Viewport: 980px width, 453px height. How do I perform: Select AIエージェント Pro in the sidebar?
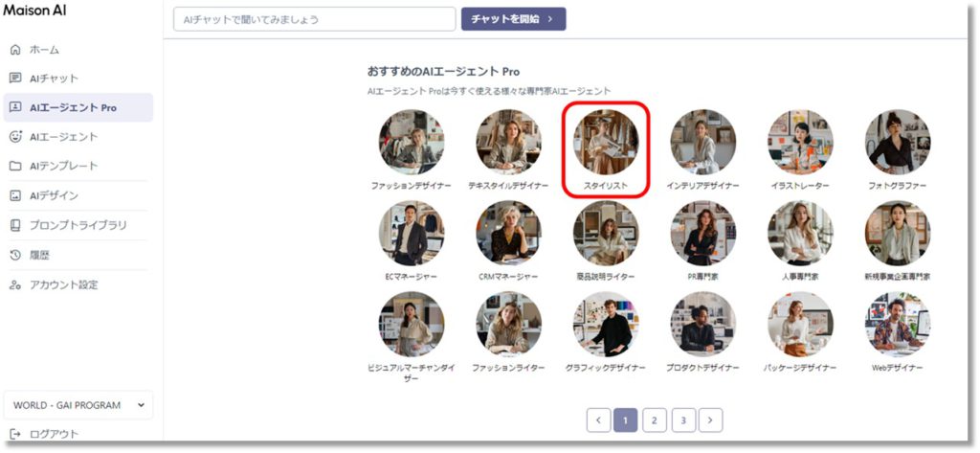coord(78,107)
